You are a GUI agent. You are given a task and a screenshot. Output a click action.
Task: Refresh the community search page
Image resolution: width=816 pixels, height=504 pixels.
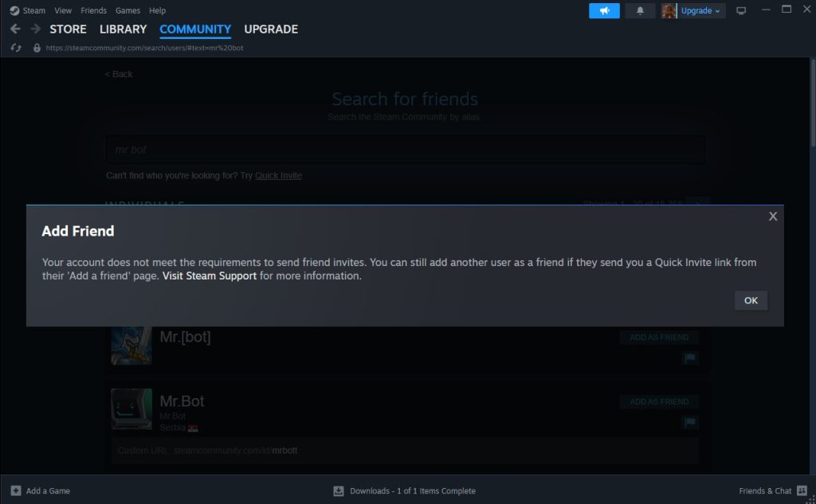[16, 47]
